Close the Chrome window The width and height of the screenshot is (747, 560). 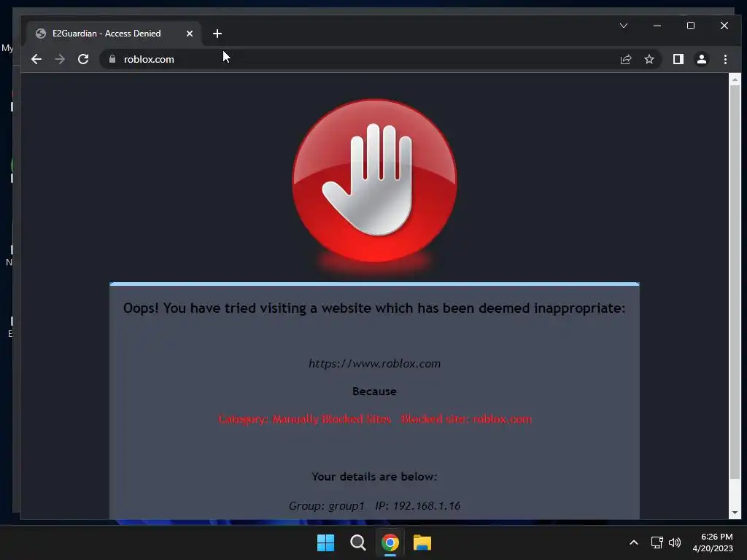pyautogui.click(x=724, y=26)
